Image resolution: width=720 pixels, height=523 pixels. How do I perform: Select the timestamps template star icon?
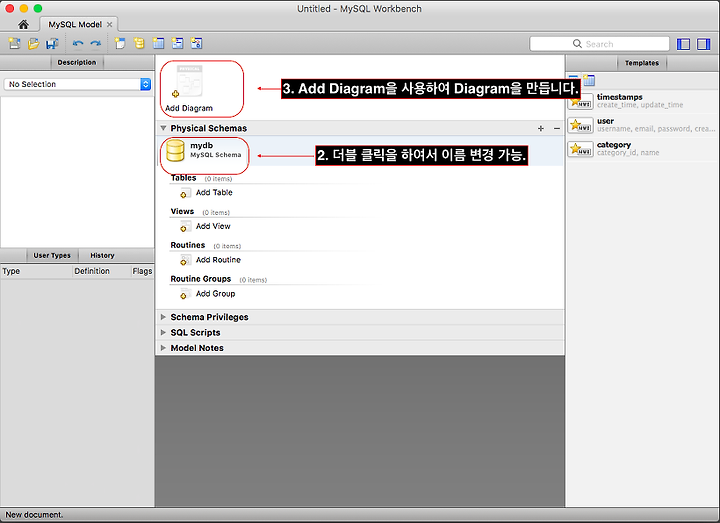tap(580, 101)
